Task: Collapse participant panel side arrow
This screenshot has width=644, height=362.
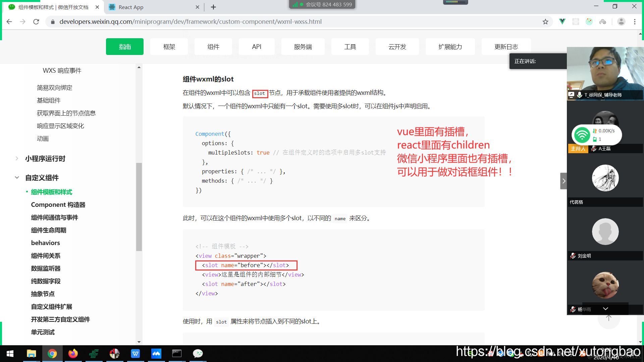Action: [563, 181]
